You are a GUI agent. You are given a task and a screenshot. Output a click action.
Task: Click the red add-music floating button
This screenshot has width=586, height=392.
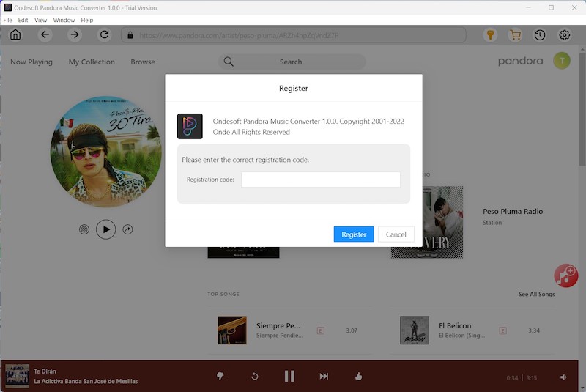coord(565,275)
